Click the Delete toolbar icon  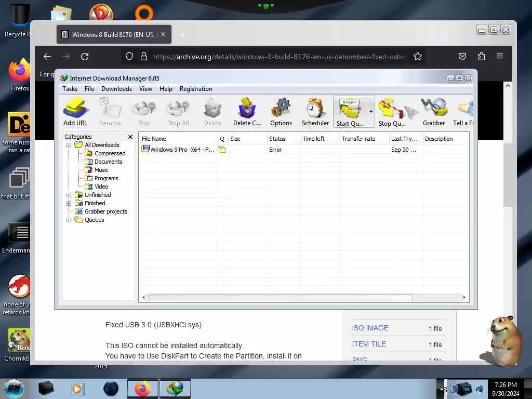[x=212, y=112]
